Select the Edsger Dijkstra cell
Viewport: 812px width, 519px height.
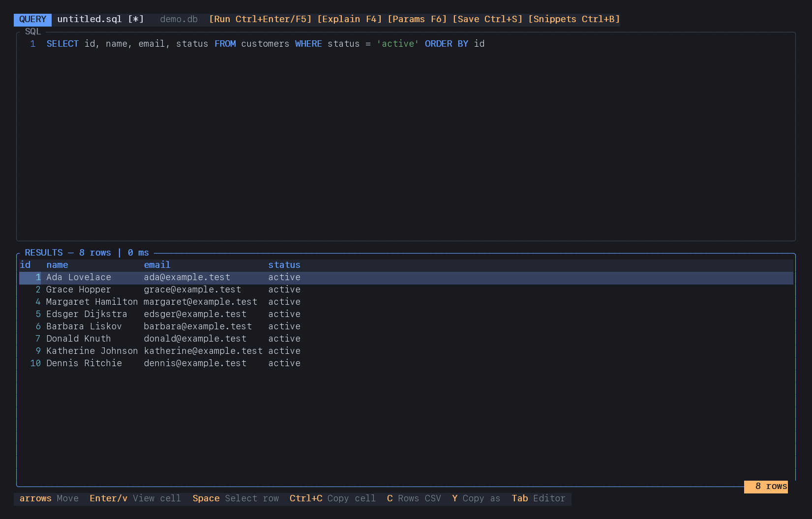pyautogui.click(x=87, y=314)
